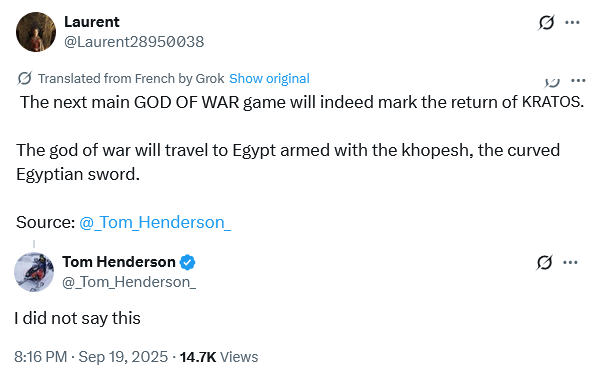The height and width of the screenshot is (385, 598).
Task: Click Tom Henderson's blue verified badge
Action: click(187, 263)
